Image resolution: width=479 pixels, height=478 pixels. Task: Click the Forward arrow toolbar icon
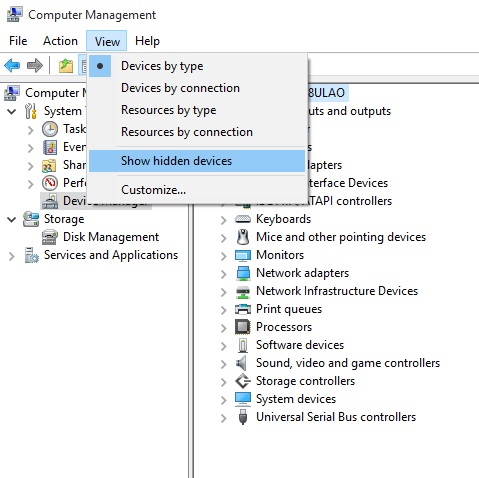click(x=35, y=65)
